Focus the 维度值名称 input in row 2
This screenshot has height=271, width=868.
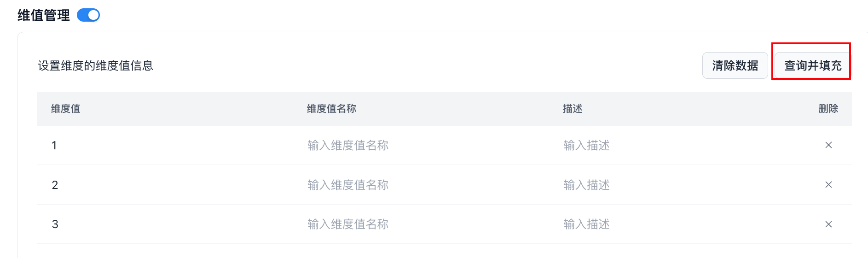pos(348,185)
